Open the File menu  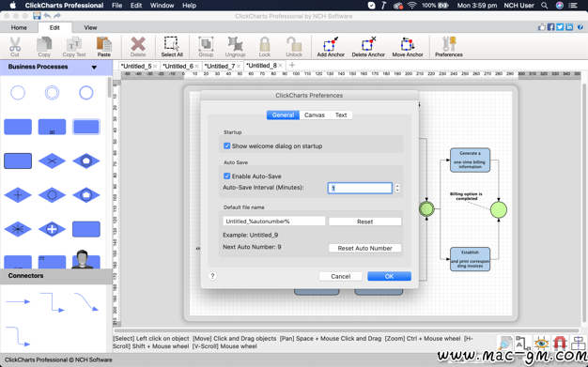pos(117,6)
